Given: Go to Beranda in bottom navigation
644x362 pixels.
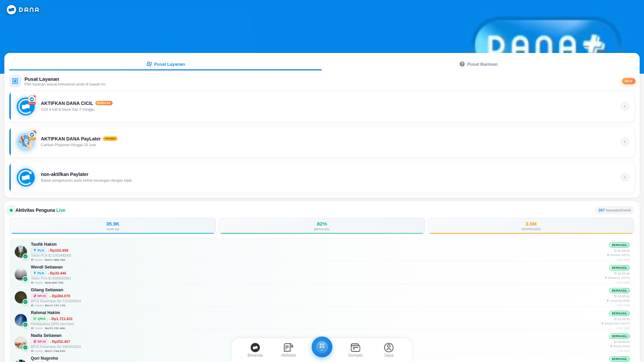Looking at the screenshot, I should pyautogui.click(x=255, y=350).
